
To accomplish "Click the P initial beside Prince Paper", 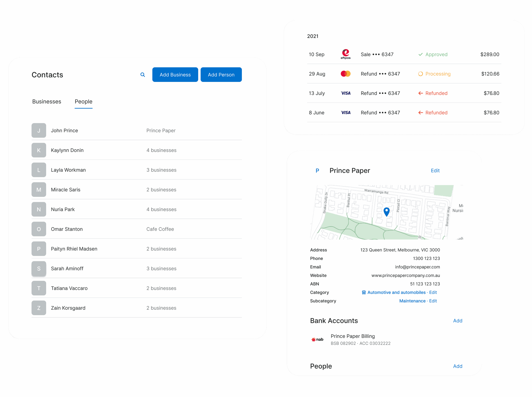I will 317,171.
